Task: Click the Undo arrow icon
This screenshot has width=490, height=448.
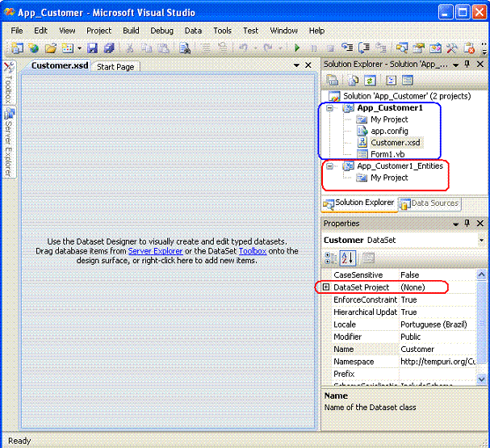Action: (244, 48)
